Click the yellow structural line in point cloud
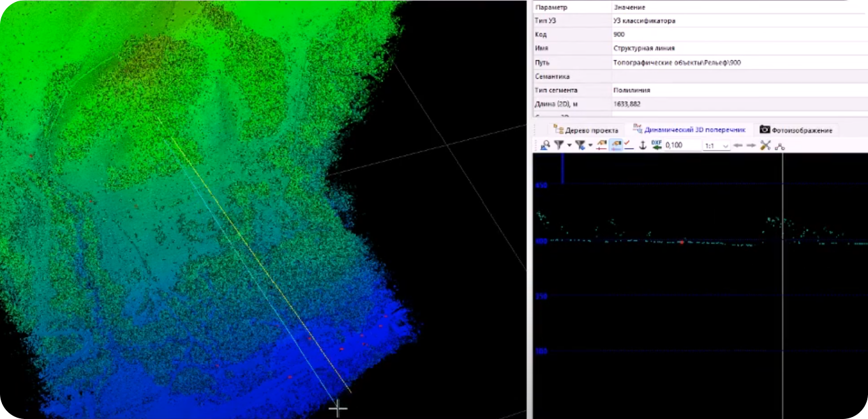Screen dimensions: 868x419 pos(255,255)
